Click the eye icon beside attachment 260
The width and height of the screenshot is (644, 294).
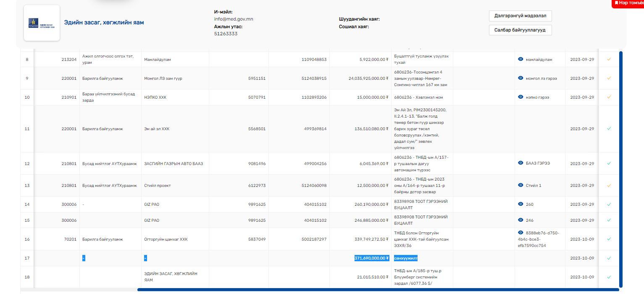(x=520, y=204)
